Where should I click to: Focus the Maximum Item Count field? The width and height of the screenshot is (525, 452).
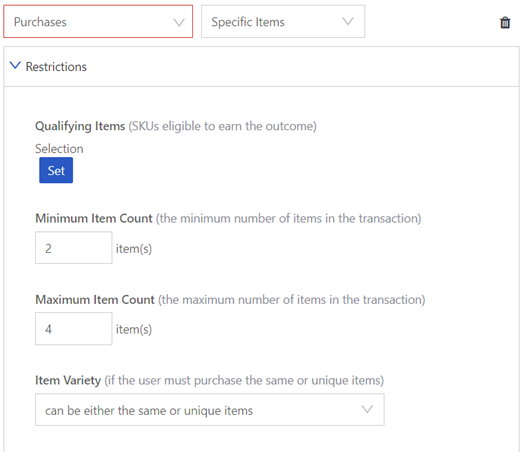coord(74,329)
